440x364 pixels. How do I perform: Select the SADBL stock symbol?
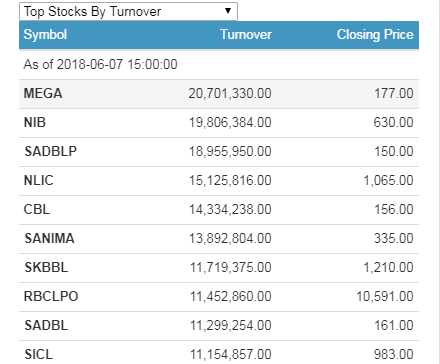click(46, 325)
